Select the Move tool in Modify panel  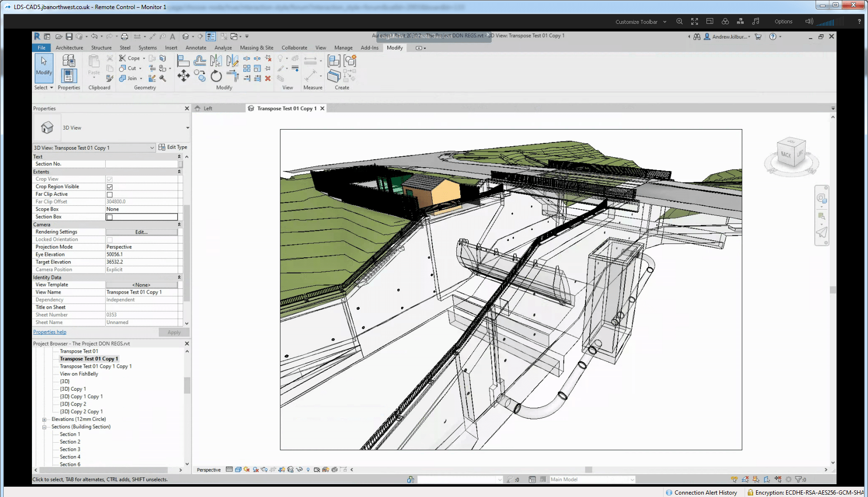pyautogui.click(x=183, y=76)
